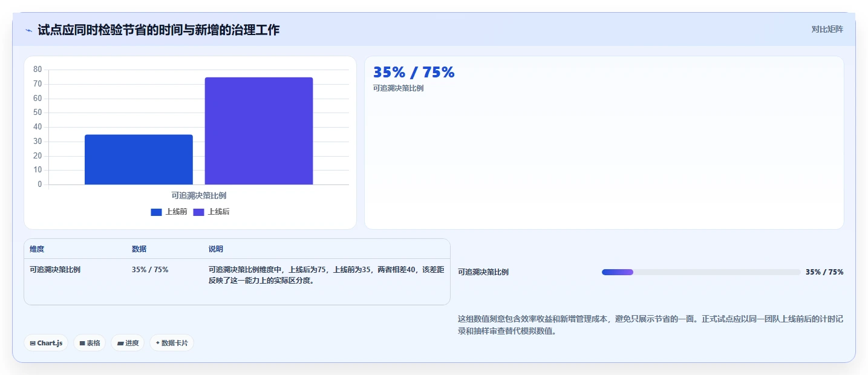Click the 数据 column header
The image size is (868, 375).
click(x=139, y=249)
